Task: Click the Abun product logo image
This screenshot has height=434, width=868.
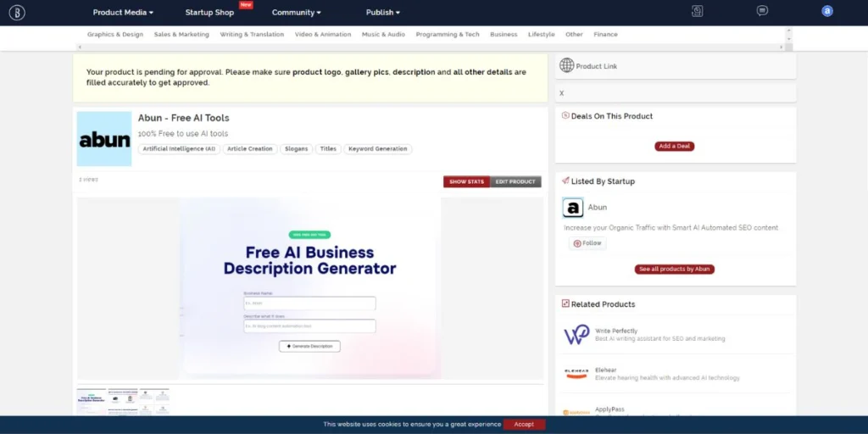Action: 104,139
